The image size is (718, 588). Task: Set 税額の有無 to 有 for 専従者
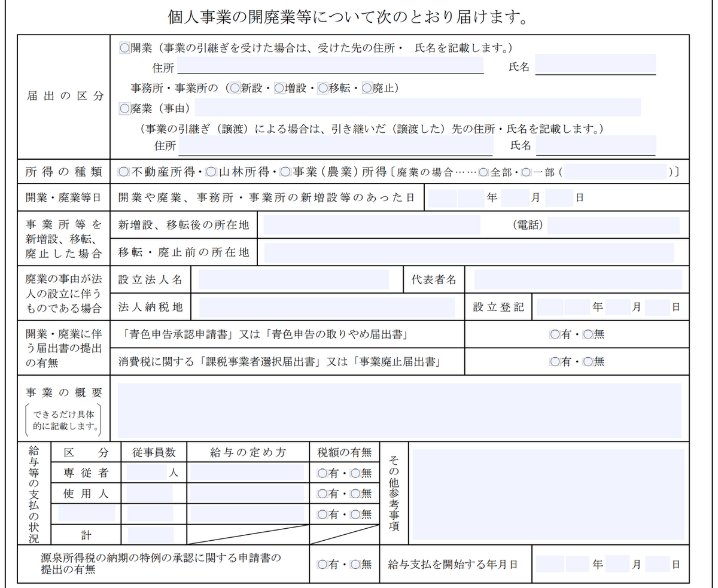point(322,474)
